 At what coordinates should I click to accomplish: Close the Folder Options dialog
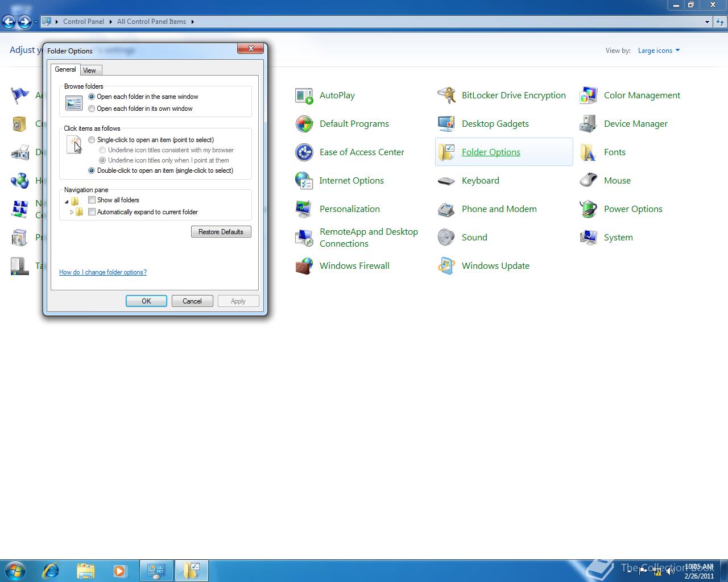[250, 49]
